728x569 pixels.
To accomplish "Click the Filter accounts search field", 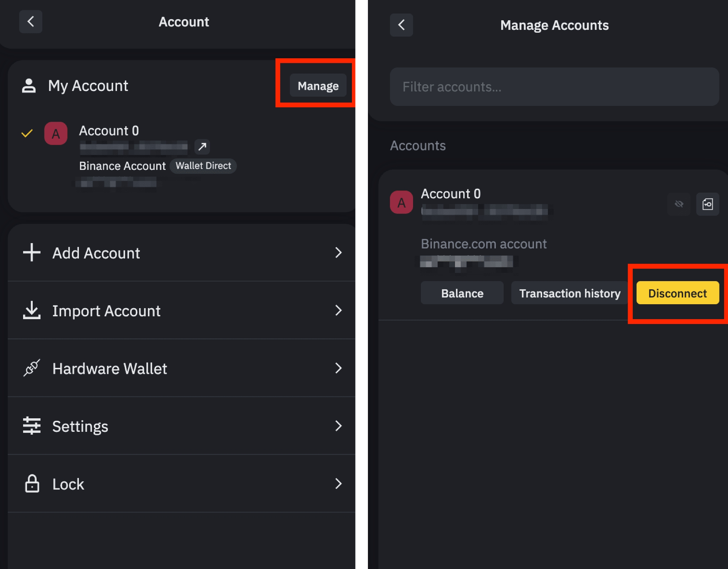I will point(554,87).
